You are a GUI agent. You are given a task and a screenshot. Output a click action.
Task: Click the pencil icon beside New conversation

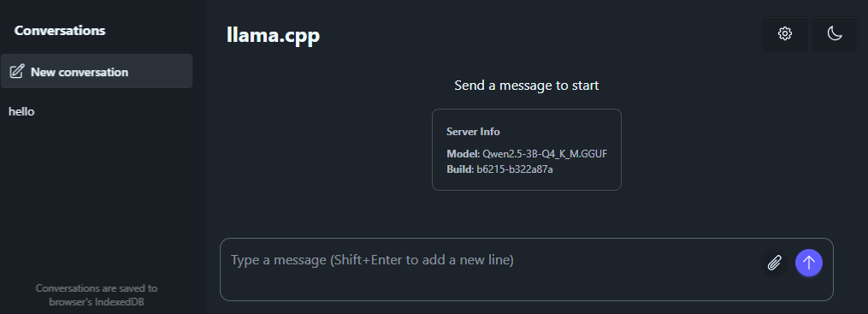click(17, 71)
